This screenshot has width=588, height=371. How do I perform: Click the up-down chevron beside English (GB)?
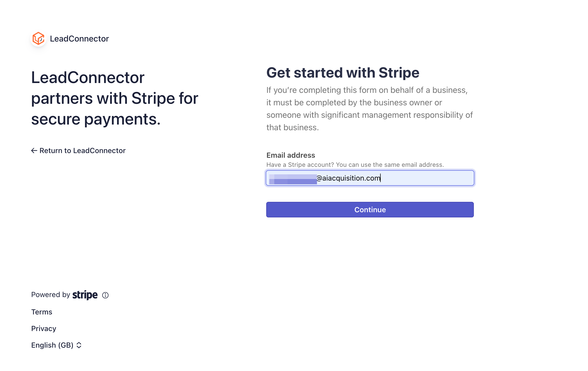tap(79, 345)
